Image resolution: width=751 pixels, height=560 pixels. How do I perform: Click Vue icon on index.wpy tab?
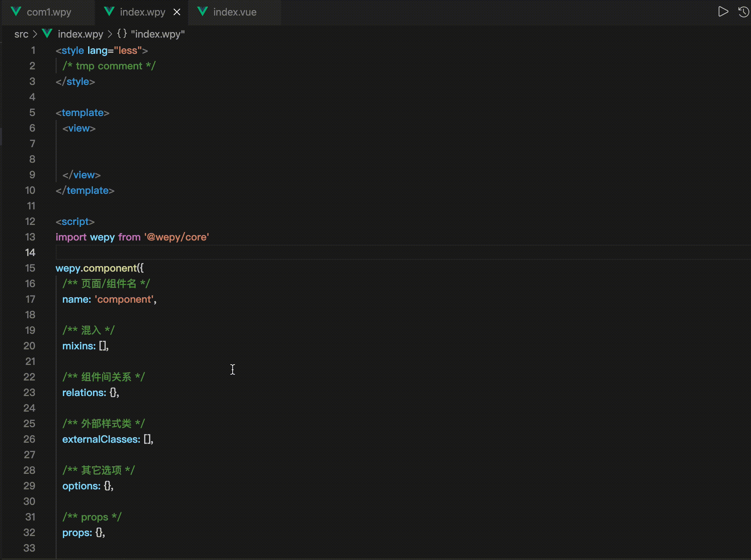click(x=109, y=12)
